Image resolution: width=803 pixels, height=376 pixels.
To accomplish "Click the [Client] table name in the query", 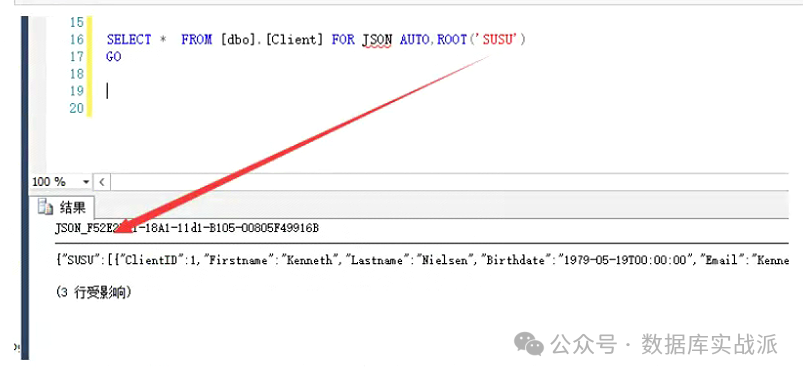I will (x=295, y=39).
